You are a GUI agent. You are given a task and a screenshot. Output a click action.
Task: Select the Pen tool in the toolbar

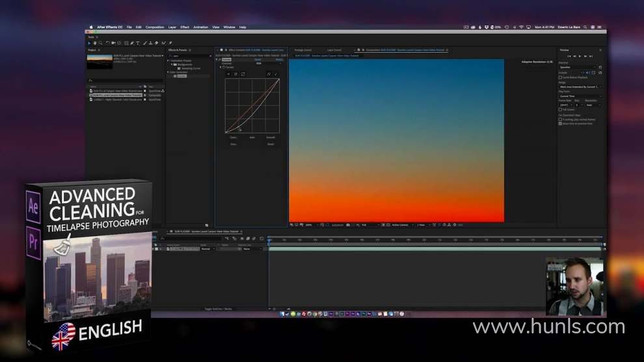pos(131,43)
